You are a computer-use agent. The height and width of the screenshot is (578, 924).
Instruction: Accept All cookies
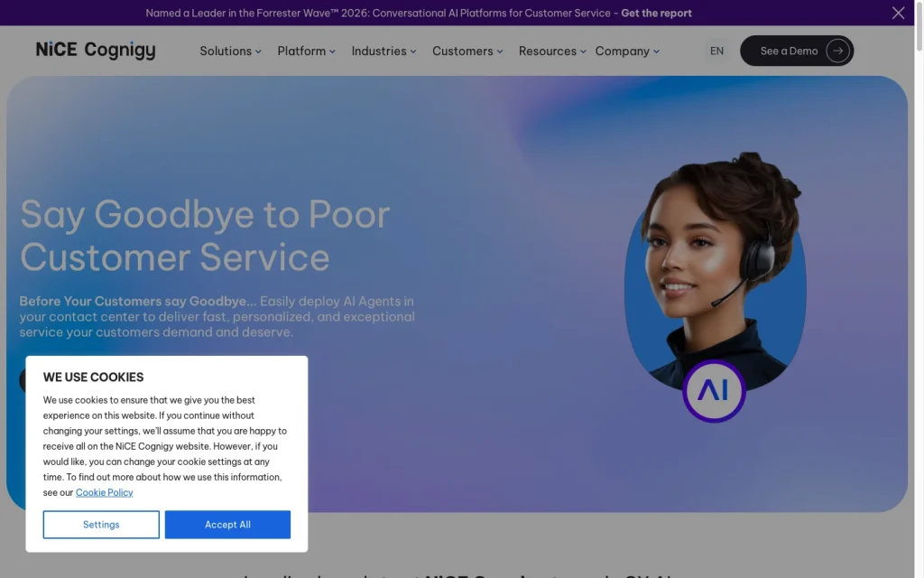coord(227,525)
